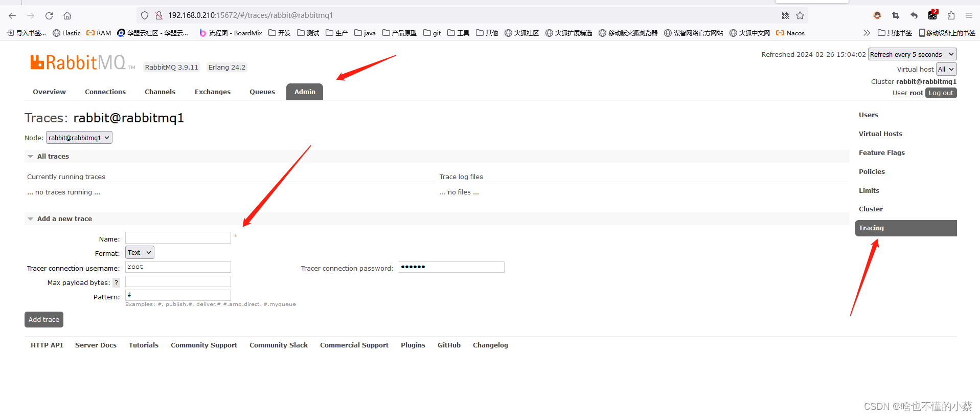Select the Admin tab
The height and width of the screenshot is (416, 980).
click(305, 92)
